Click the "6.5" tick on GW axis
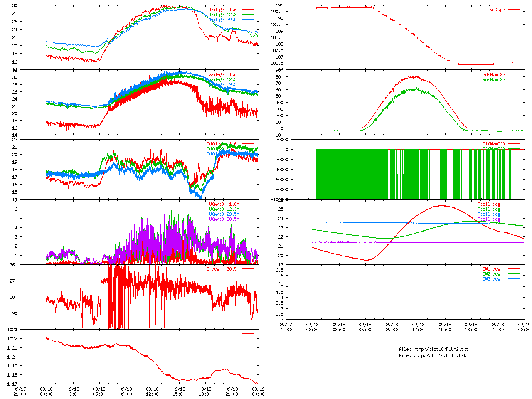This screenshot has height=399, width=532. coord(279,270)
